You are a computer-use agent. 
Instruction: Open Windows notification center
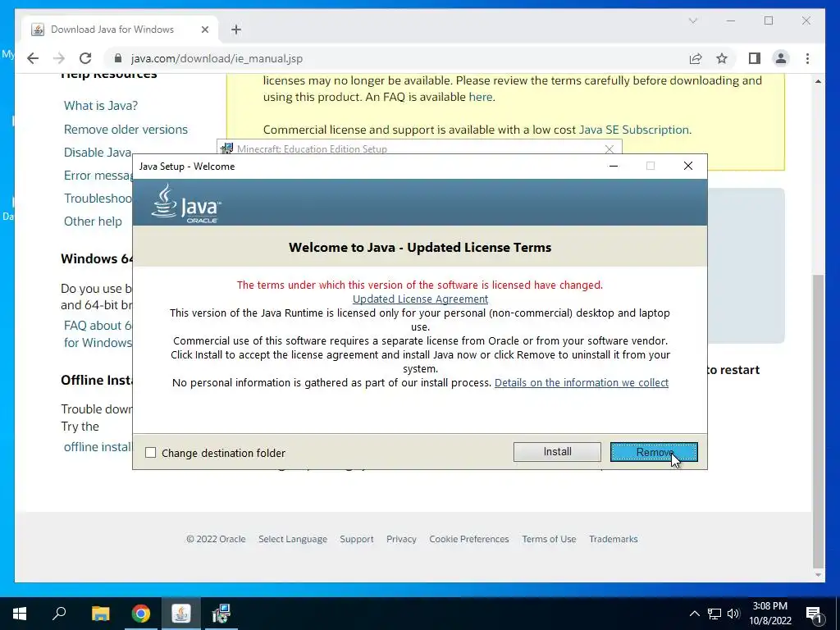(815, 614)
